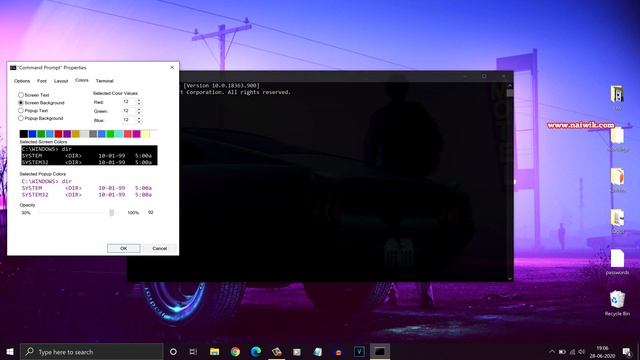Open the taskbar clock and date

click(602, 352)
